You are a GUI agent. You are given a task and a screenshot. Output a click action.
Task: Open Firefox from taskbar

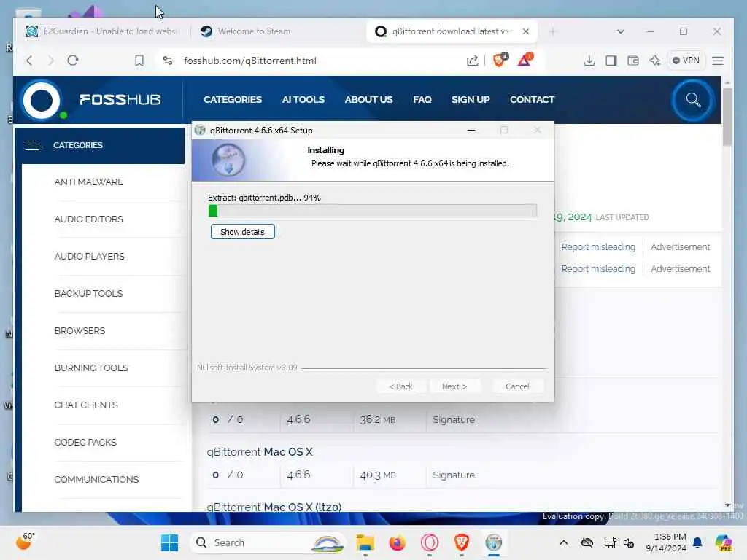[x=397, y=542]
